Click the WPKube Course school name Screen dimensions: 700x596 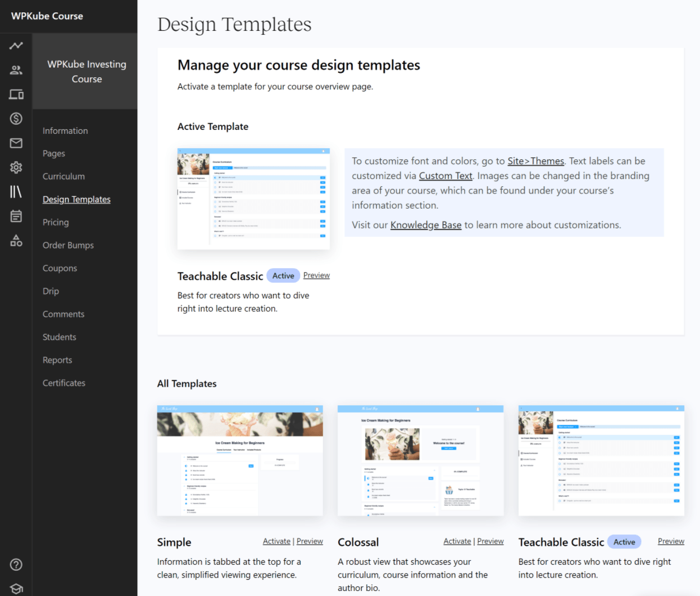pos(47,16)
